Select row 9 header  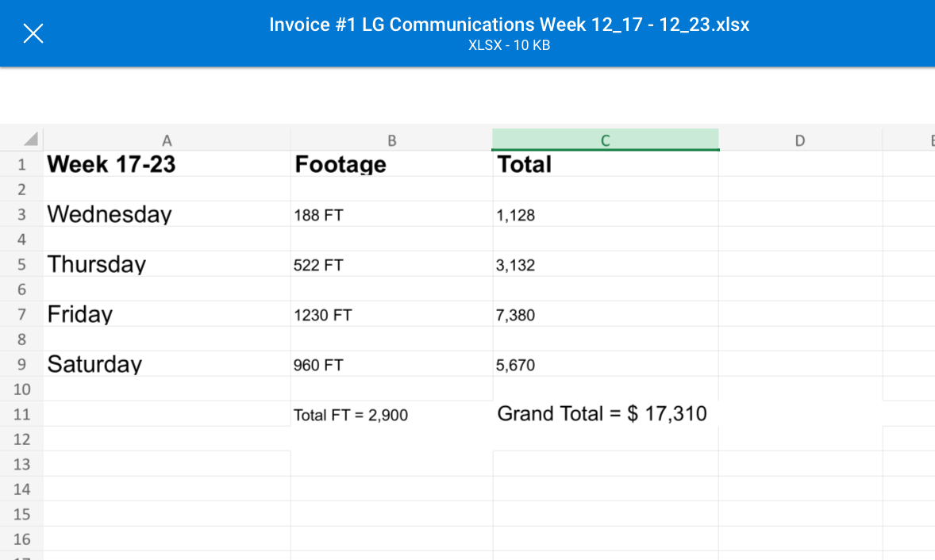[21, 364]
